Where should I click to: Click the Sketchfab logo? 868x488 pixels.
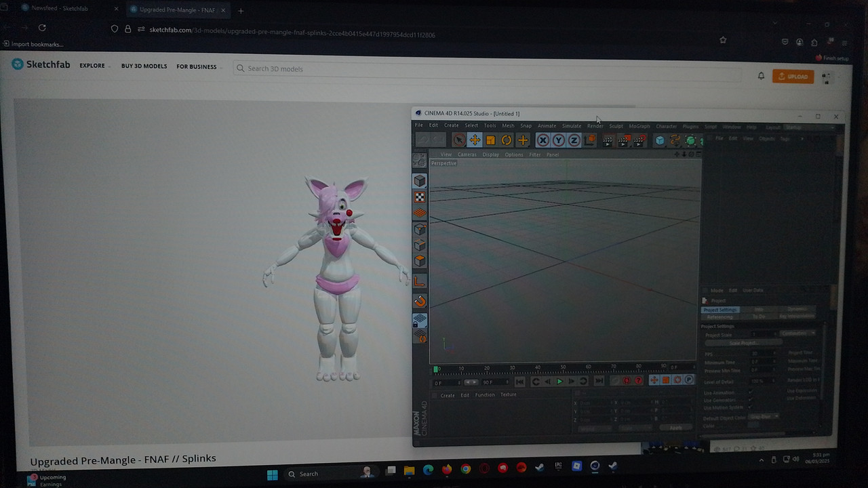point(41,65)
